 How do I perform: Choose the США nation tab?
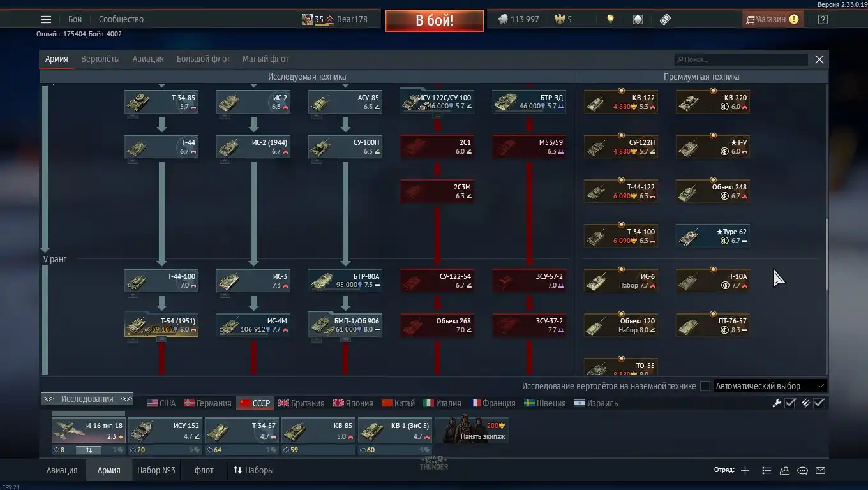161,403
